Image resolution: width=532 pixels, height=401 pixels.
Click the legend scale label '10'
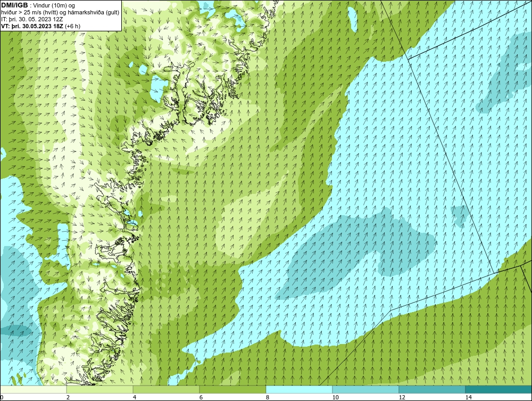(x=336, y=397)
